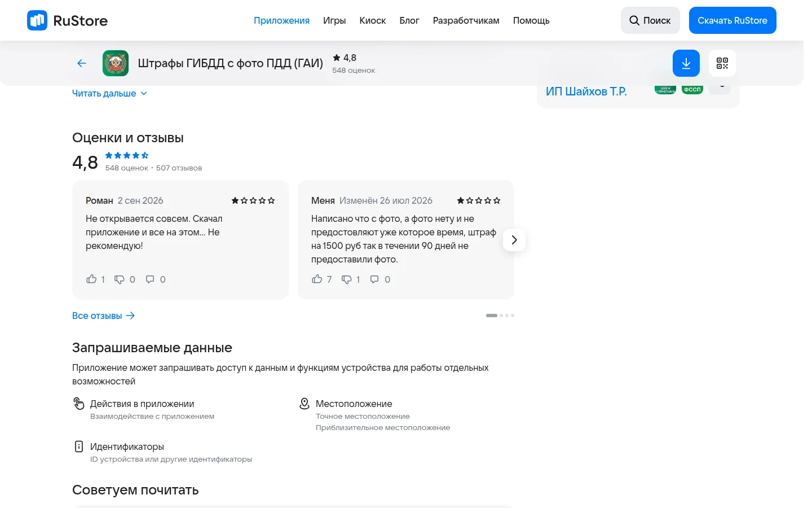Click the star rating on Роман's review
This screenshot has width=812, height=508.
click(253, 200)
